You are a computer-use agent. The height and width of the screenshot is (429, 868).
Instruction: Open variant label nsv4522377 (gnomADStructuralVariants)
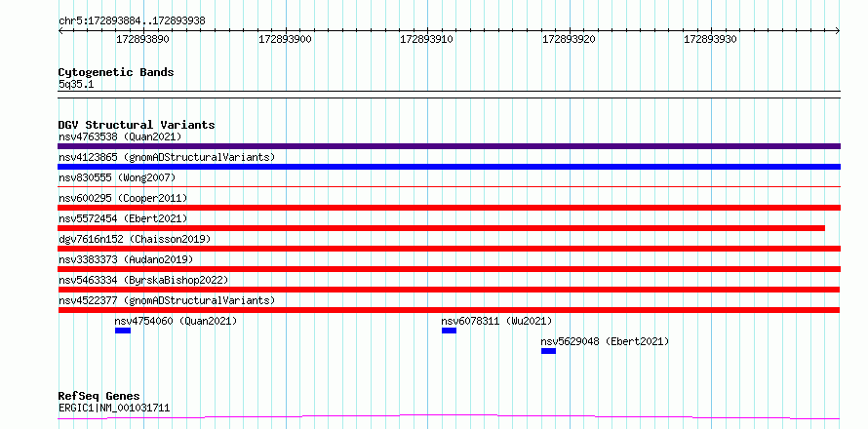tap(167, 300)
